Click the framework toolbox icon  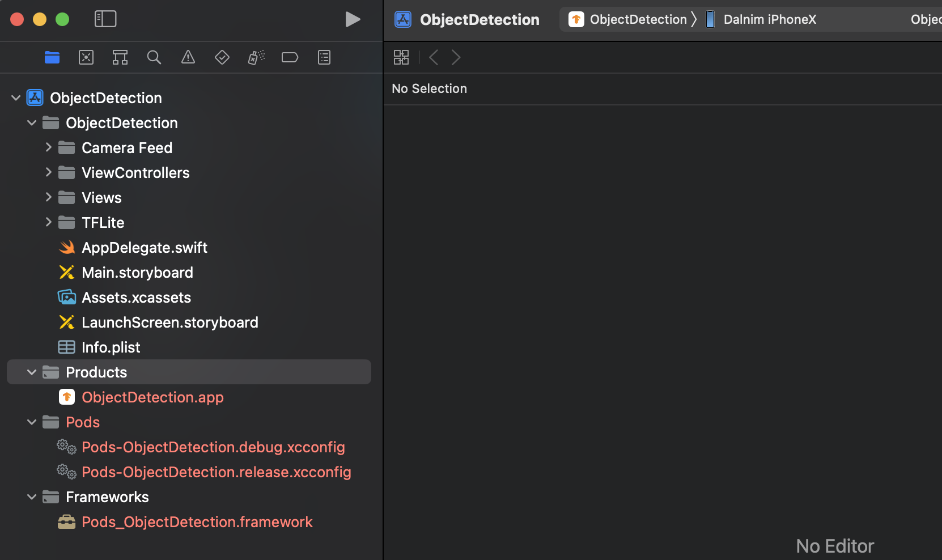click(67, 521)
